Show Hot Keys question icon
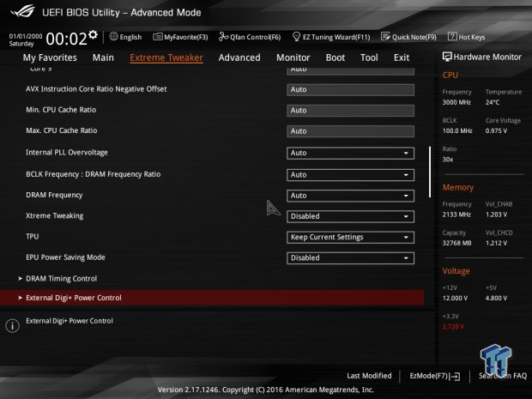 pos(452,36)
